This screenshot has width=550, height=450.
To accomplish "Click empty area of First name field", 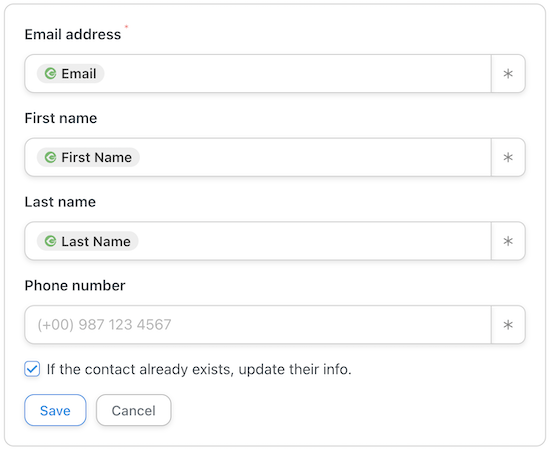I will (x=315, y=157).
